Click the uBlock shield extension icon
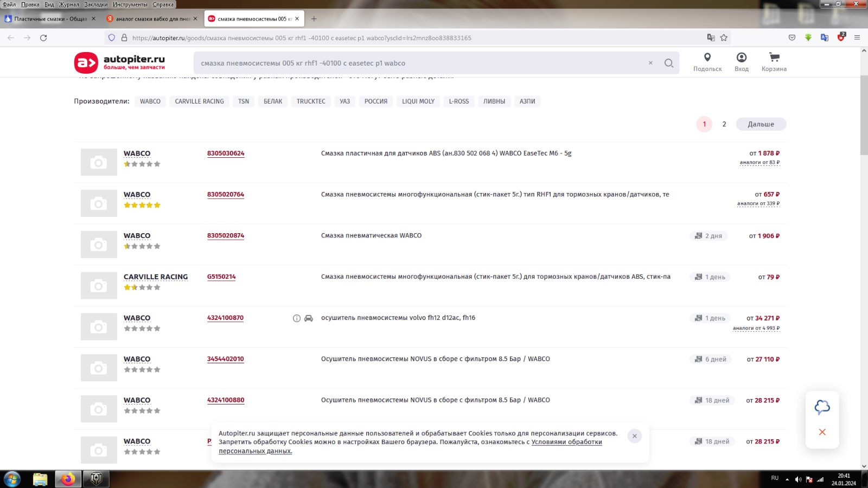 841,37
